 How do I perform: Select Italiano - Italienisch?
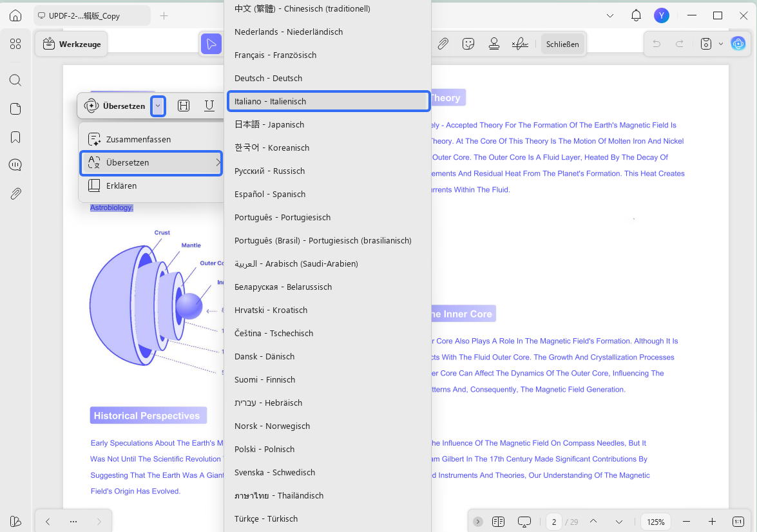(x=328, y=101)
